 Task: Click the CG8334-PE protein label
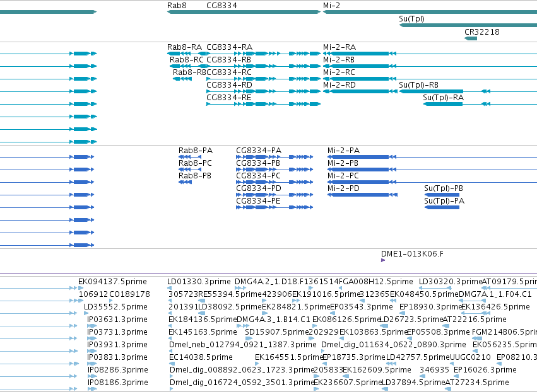pyautogui.click(x=258, y=201)
